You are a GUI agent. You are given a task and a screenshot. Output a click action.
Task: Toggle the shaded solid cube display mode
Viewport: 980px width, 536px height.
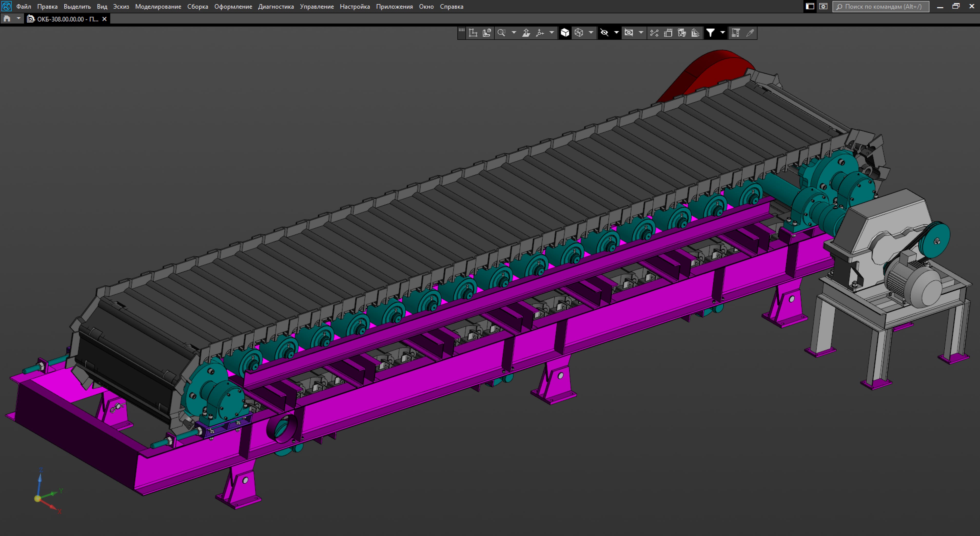point(565,33)
